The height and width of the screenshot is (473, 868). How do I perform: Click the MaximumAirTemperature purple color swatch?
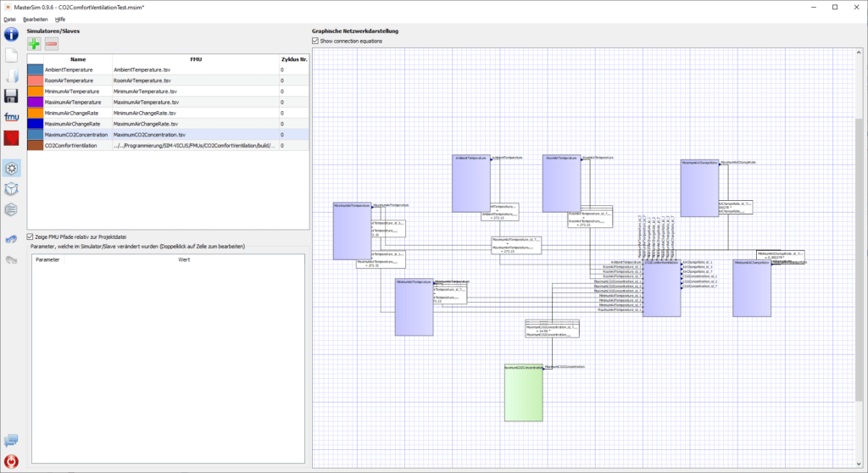(x=36, y=103)
